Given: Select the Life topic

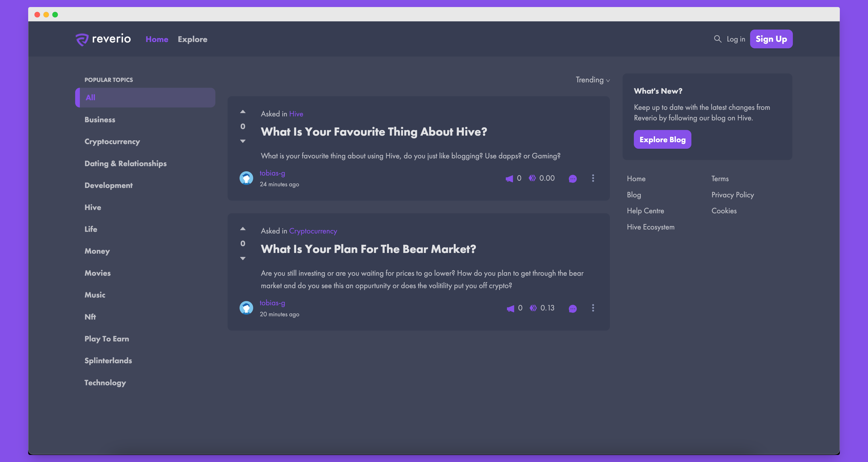Looking at the screenshot, I should (x=91, y=229).
